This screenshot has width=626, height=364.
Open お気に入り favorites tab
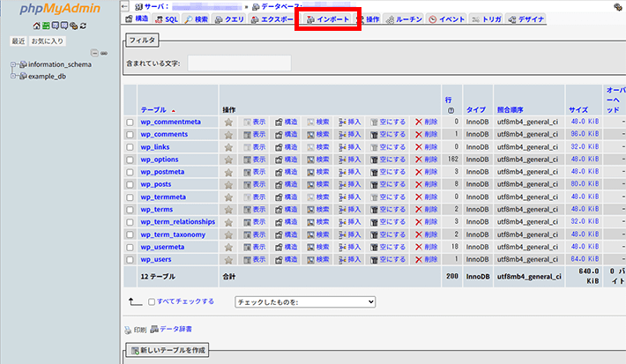(x=47, y=41)
